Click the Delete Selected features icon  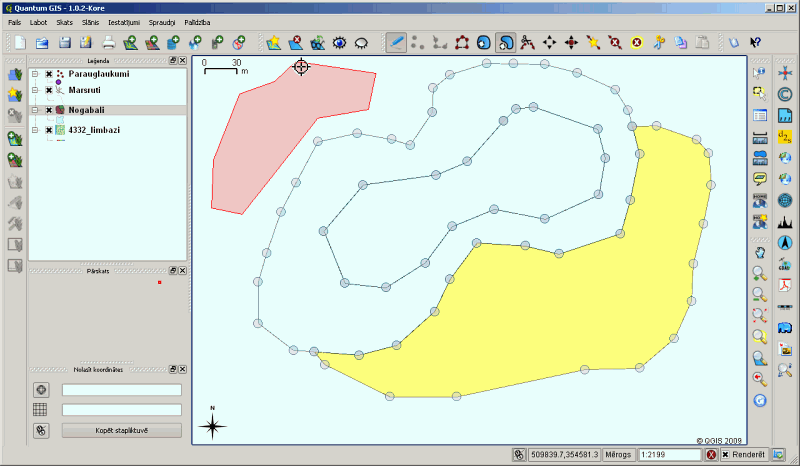(x=637, y=43)
